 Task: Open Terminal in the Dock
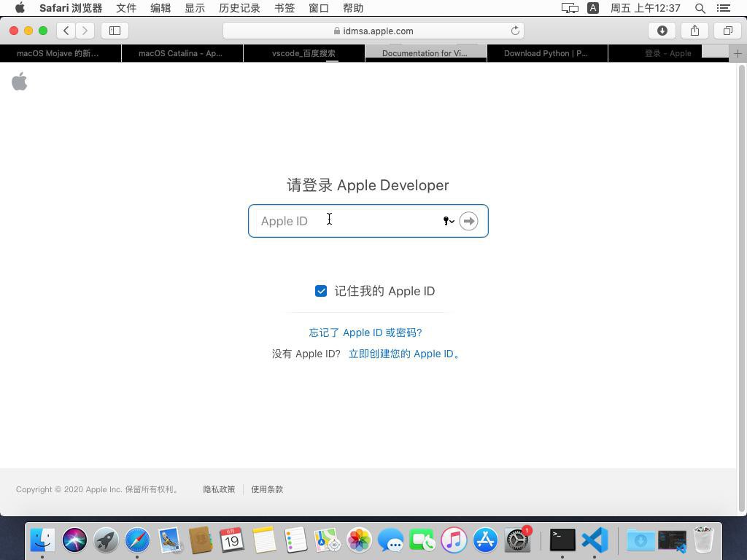coord(562,540)
